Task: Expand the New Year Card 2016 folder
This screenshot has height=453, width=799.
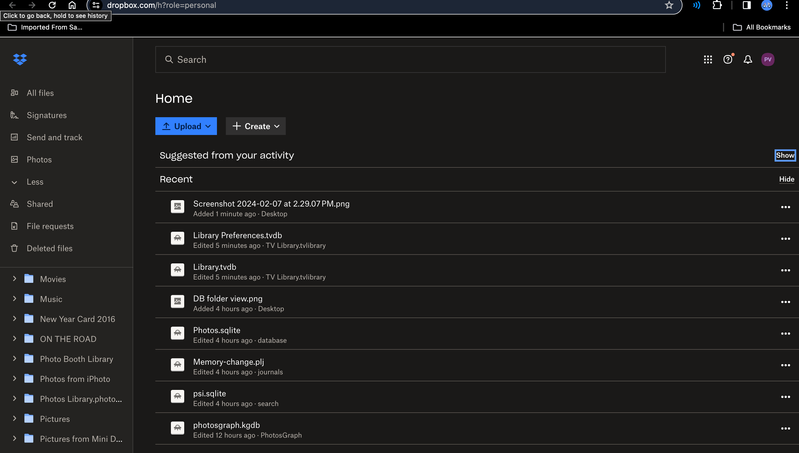Action: point(14,318)
